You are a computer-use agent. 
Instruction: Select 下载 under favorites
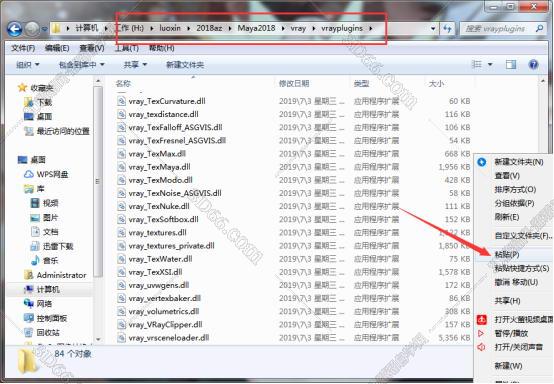38,102
